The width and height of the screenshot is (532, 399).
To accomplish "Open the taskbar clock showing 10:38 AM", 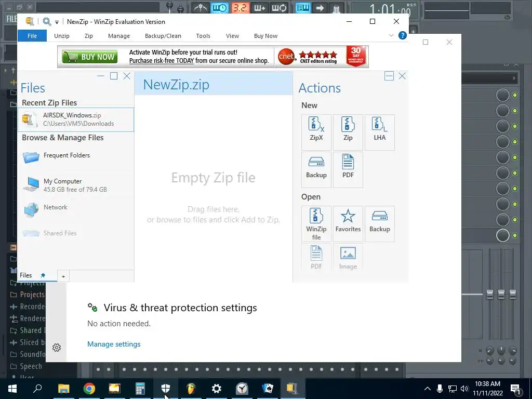I will (x=487, y=389).
